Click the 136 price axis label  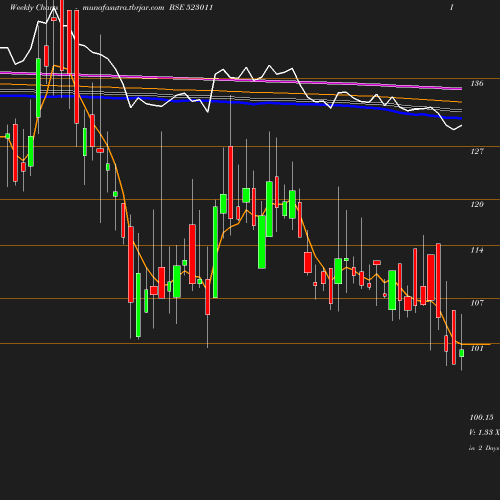(477, 83)
